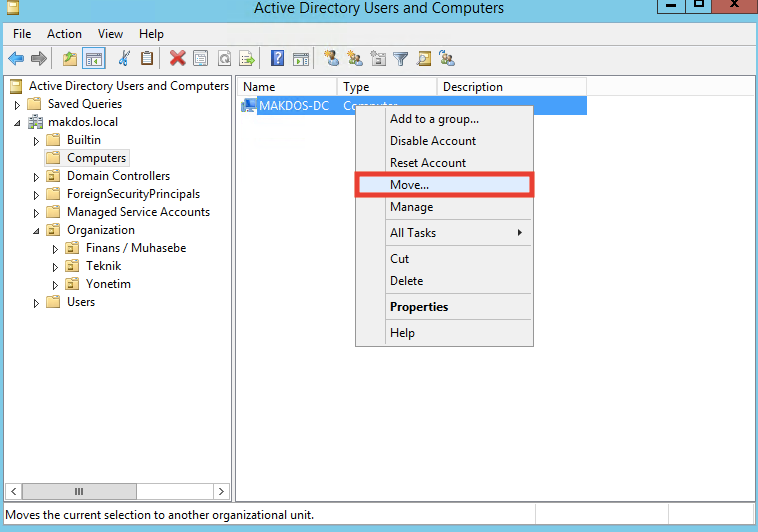The width and height of the screenshot is (758, 532).
Task: Expand the Users container
Action: (x=36, y=303)
